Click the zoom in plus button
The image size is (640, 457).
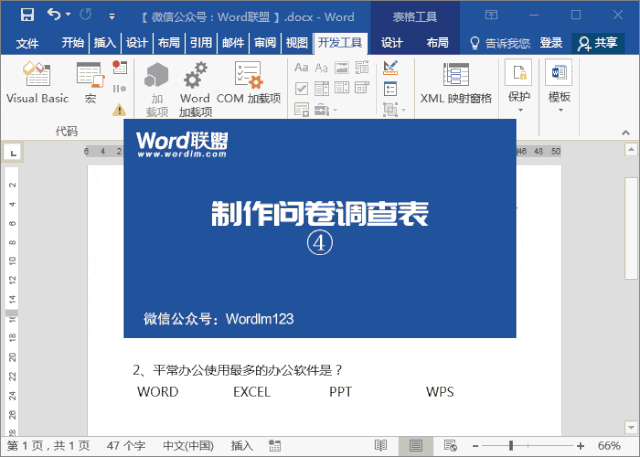tap(580, 446)
